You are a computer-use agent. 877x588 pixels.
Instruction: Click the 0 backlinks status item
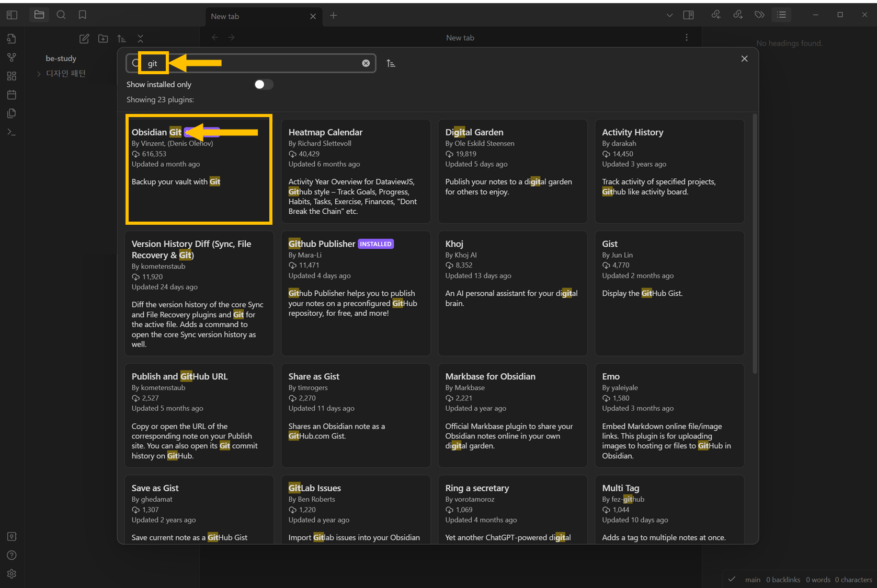783,580
